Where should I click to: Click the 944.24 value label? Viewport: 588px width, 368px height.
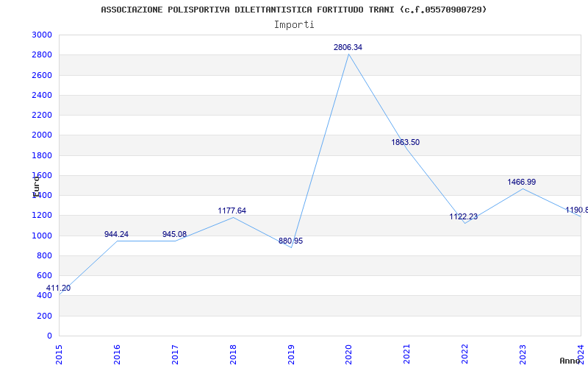click(x=116, y=234)
